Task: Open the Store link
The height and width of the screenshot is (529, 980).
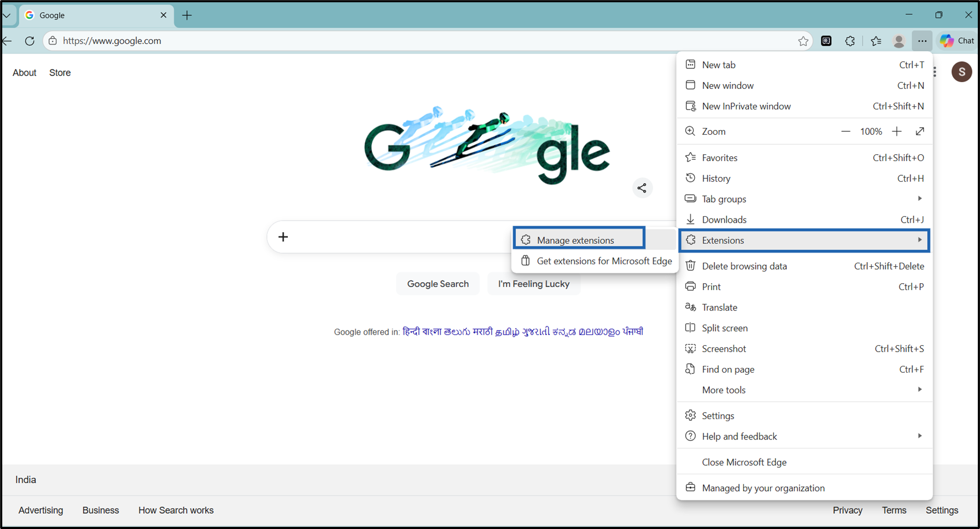Action: 60,73
